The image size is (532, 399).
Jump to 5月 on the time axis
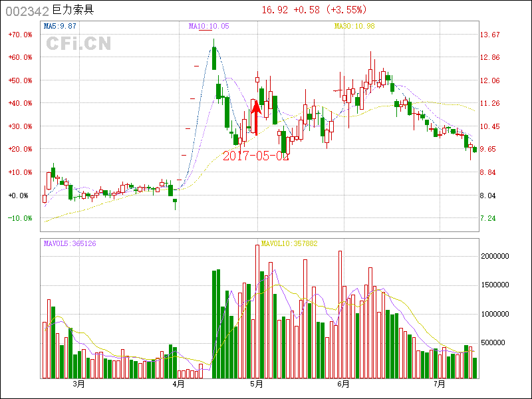point(257,384)
